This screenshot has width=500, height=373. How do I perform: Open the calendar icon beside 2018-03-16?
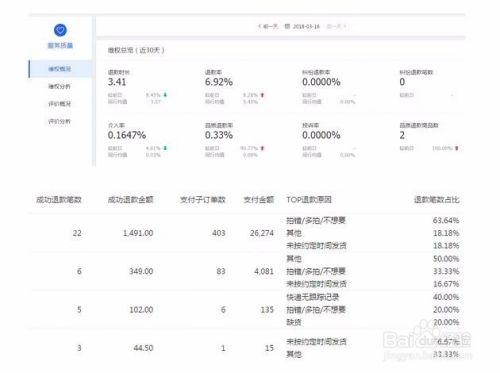pos(287,26)
